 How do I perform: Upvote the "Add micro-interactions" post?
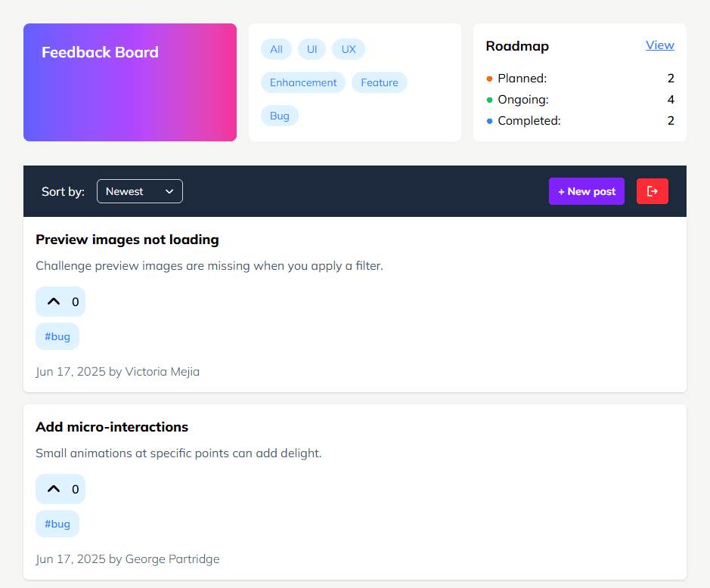(60, 489)
